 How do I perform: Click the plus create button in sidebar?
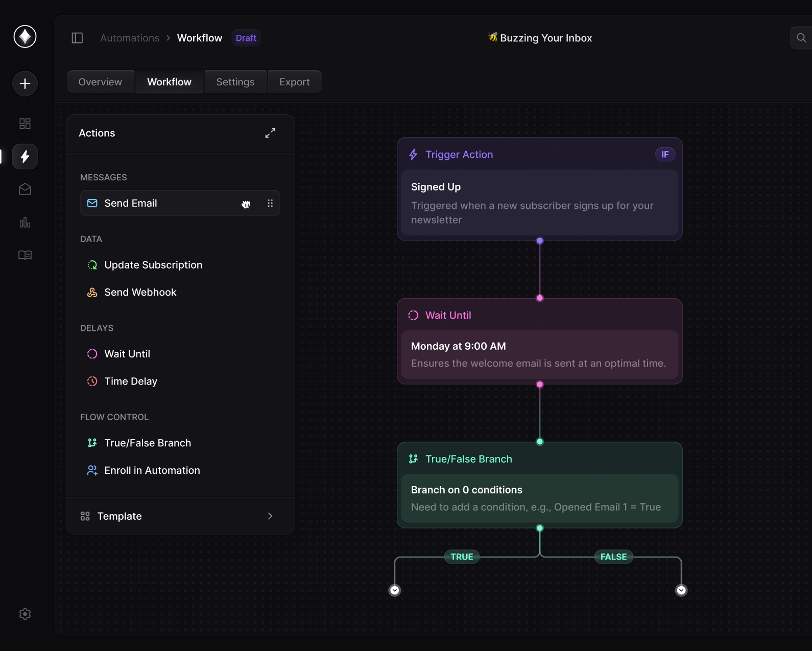25,84
